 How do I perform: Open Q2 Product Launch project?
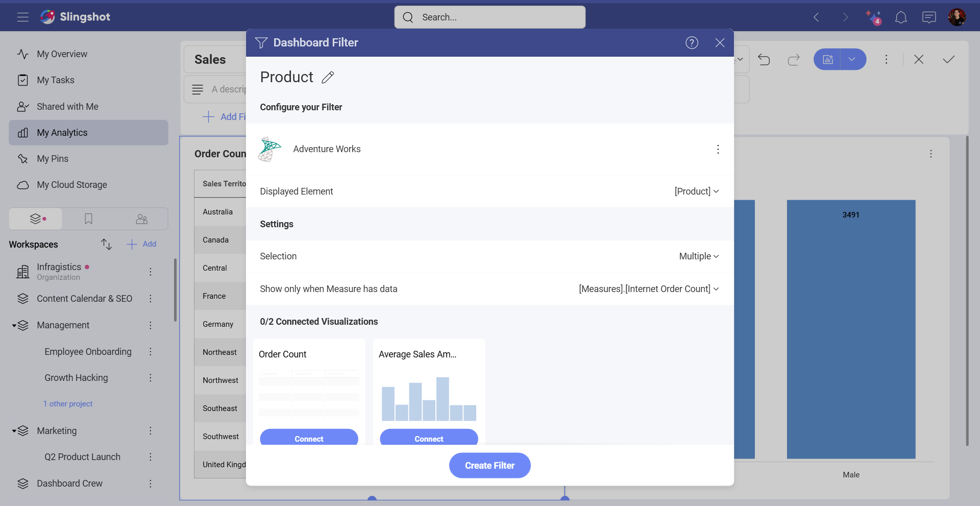[82, 457]
